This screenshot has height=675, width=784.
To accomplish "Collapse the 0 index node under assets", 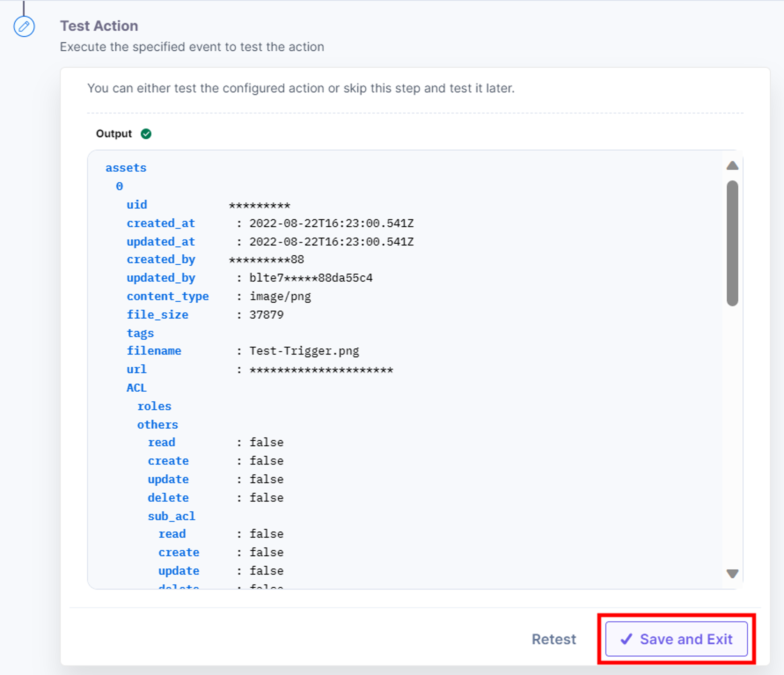I will pyautogui.click(x=119, y=186).
